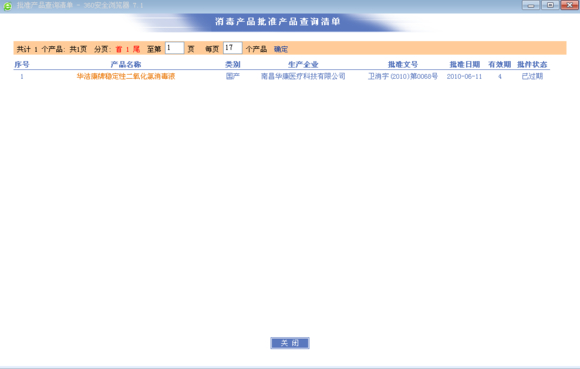
Task: Minimize the browser window
Action: (530, 5)
